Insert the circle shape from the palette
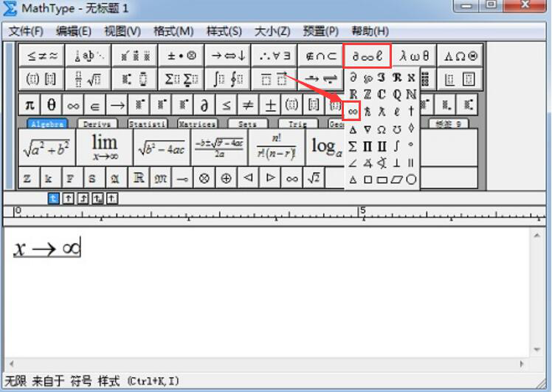 point(411,179)
